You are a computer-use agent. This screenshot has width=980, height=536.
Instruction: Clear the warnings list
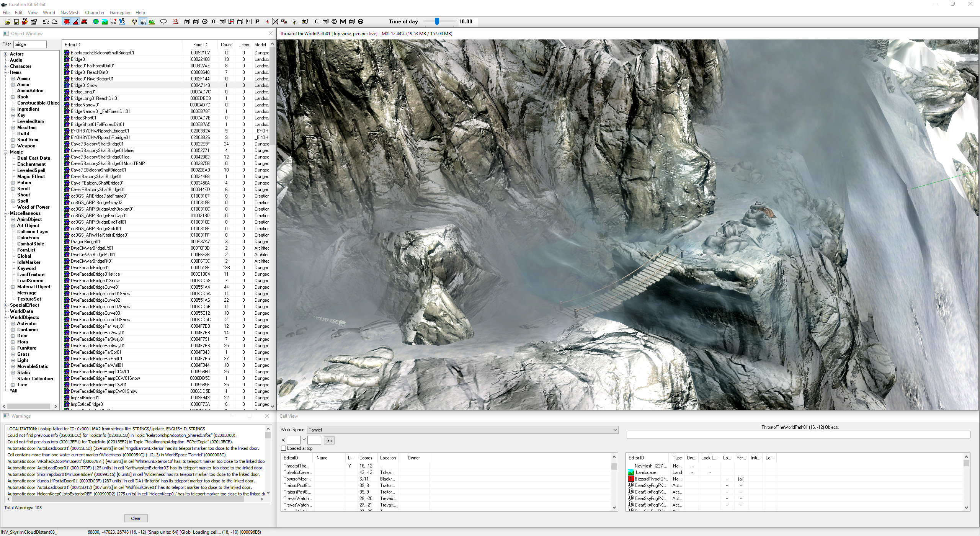[x=136, y=518]
